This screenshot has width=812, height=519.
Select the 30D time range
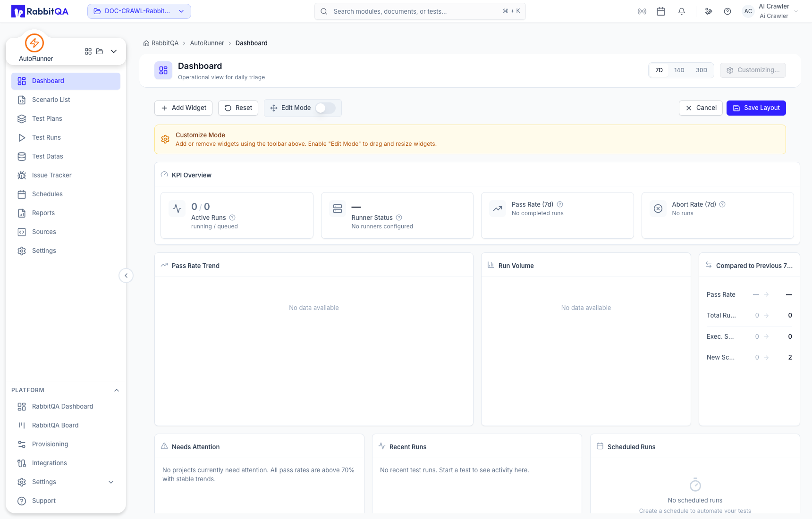702,70
